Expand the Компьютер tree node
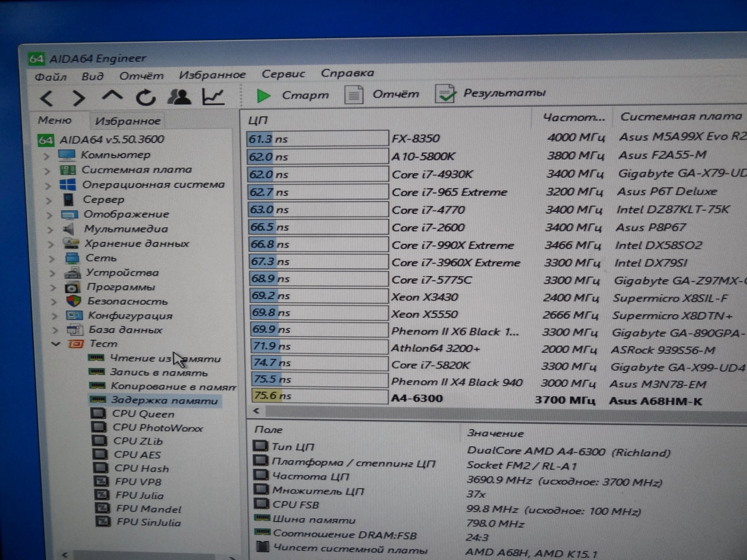Image resolution: width=747 pixels, height=560 pixels. click(46, 156)
